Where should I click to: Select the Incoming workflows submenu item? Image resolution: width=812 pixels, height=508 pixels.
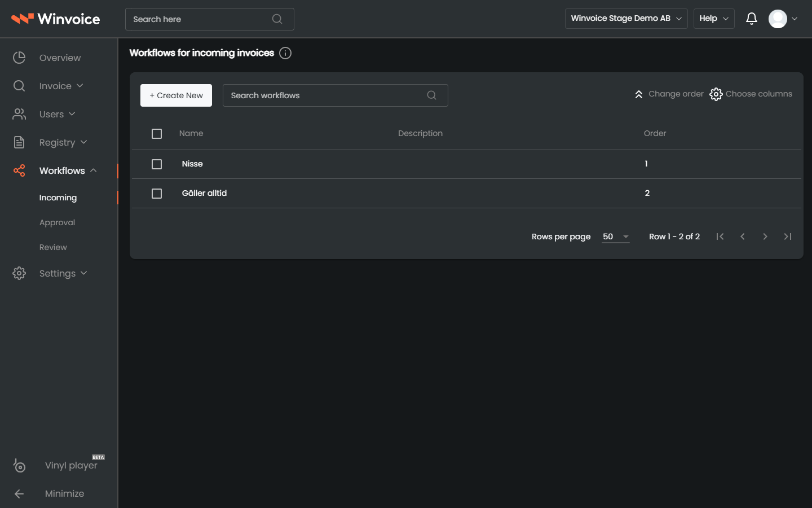coord(58,198)
